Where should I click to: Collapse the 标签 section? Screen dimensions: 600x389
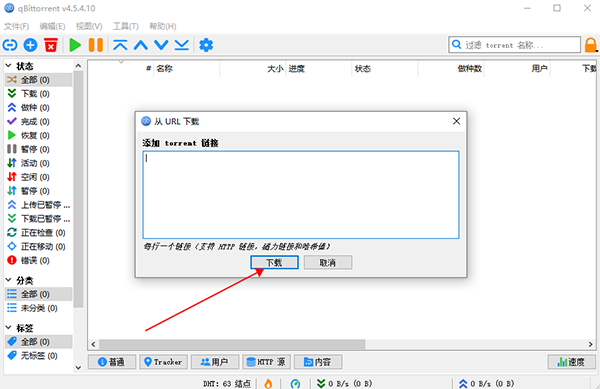tap(8, 328)
